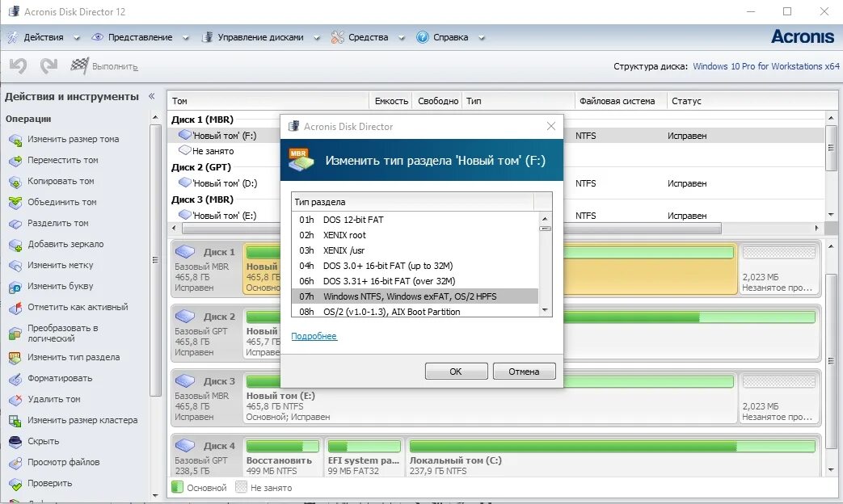This screenshot has height=504, width=843.
Task: Select 07h Windows NTFS, exFAT, HPFS type
Action: pos(415,296)
